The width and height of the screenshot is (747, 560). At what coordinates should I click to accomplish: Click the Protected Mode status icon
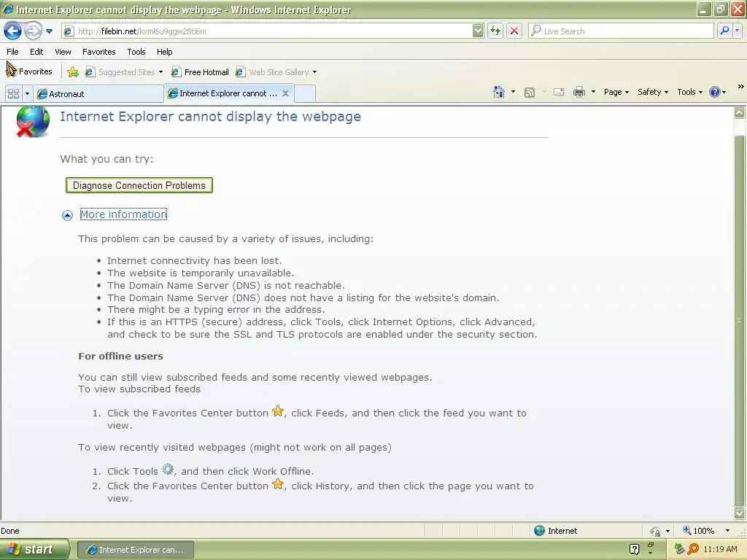tap(656, 531)
